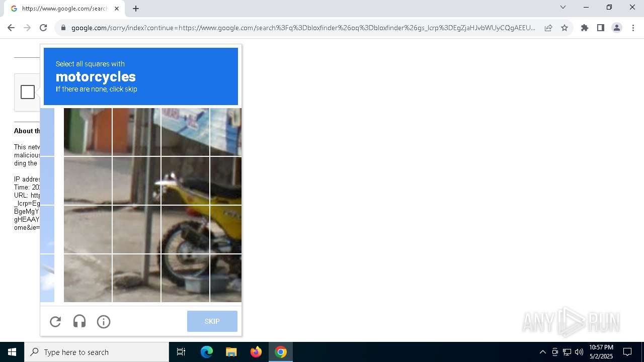Screen dimensions: 644x362
Task: Open captcha help info icon
Action: tap(104, 321)
